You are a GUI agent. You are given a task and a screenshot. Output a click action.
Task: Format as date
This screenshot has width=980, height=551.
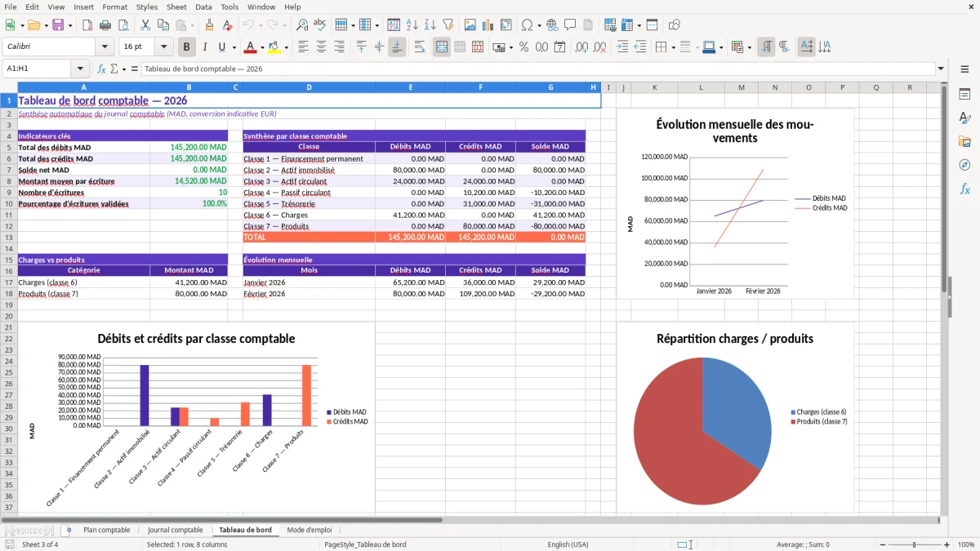coord(560,47)
